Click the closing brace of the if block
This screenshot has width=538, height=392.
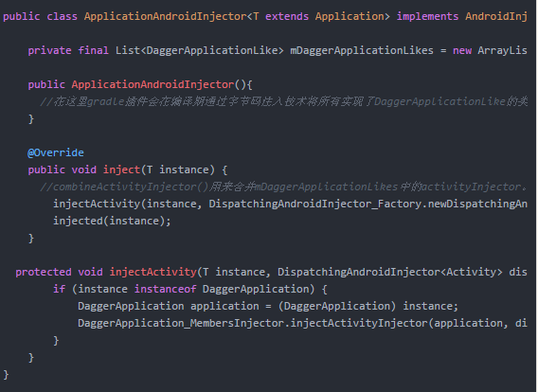[56, 340]
